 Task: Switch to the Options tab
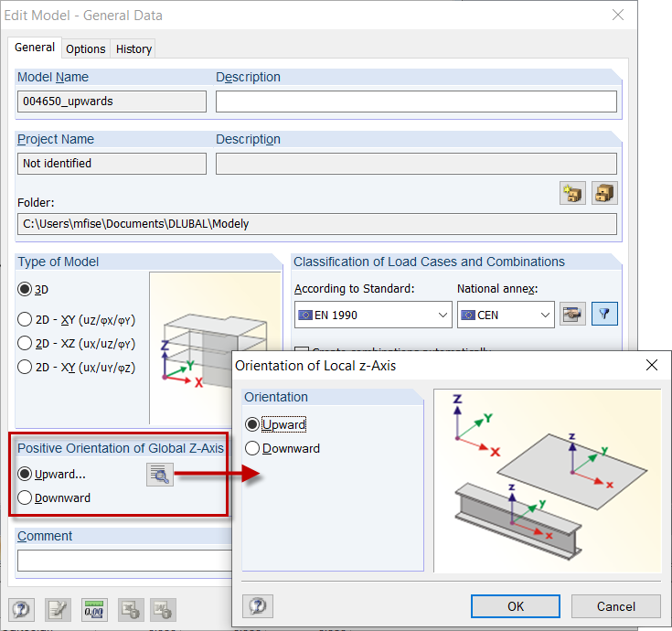86,48
